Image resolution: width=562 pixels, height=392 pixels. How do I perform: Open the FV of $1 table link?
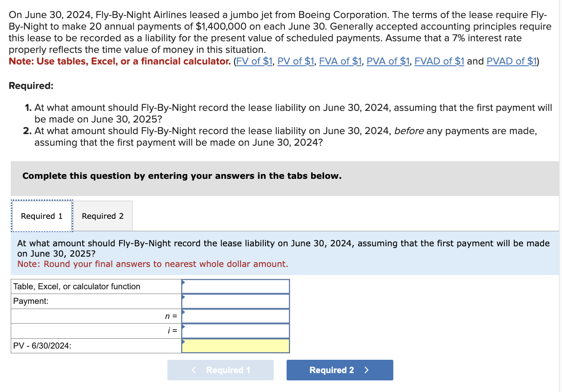point(253,61)
